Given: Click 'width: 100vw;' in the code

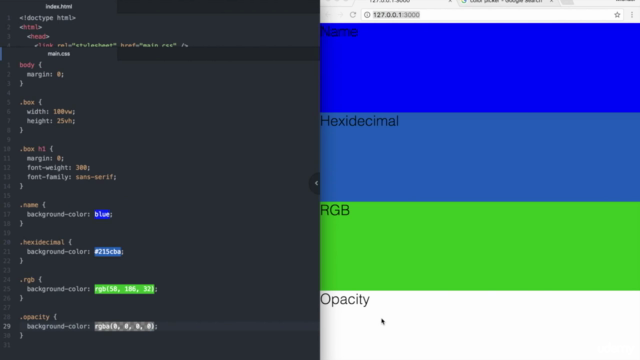Looking at the screenshot, I should [51, 111].
